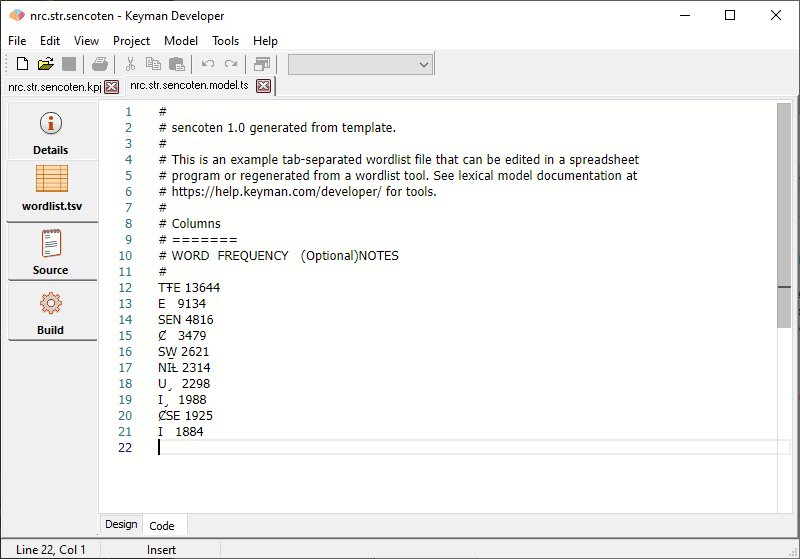The width and height of the screenshot is (800, 559).
Task: Click the Paste toolbar icon
Action: [177, 64]
